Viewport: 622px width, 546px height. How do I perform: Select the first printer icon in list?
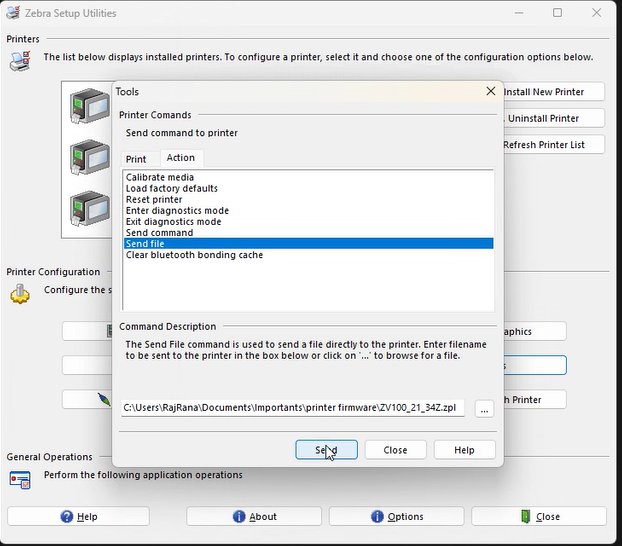click(x=88, y=106)
